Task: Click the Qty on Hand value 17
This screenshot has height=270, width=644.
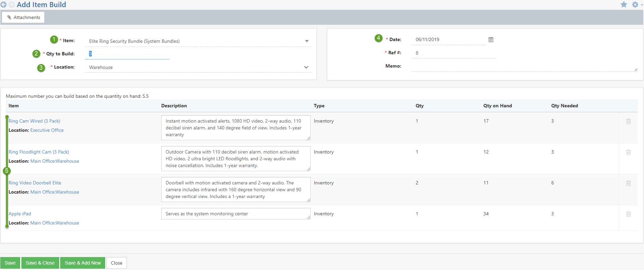Action: pos(486,121)
